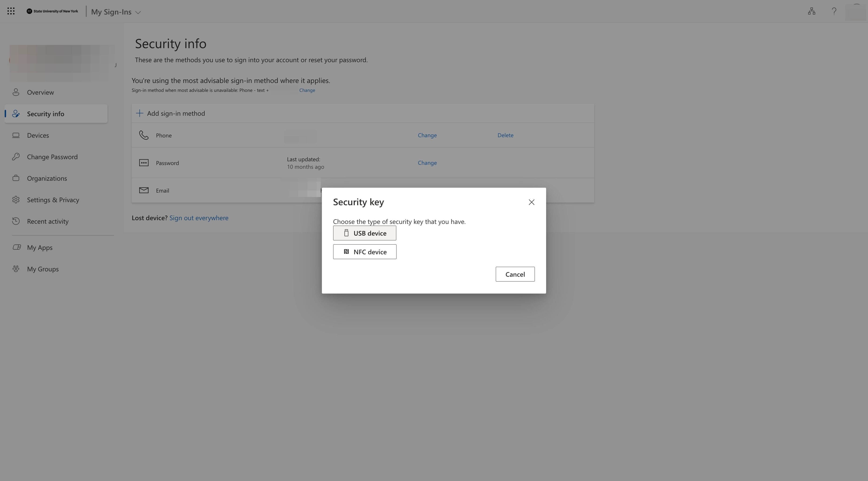Open My Groups in sidebar
This screenshot has width=868, height=481.
[43, 269]
